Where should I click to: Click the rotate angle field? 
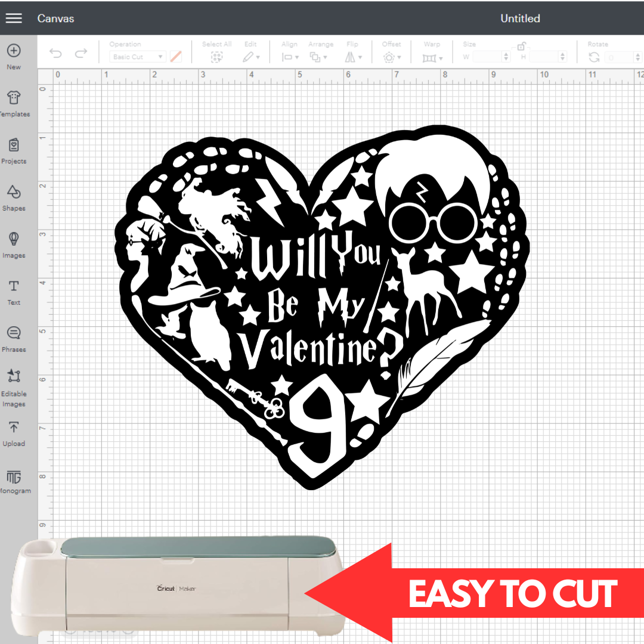620,57
